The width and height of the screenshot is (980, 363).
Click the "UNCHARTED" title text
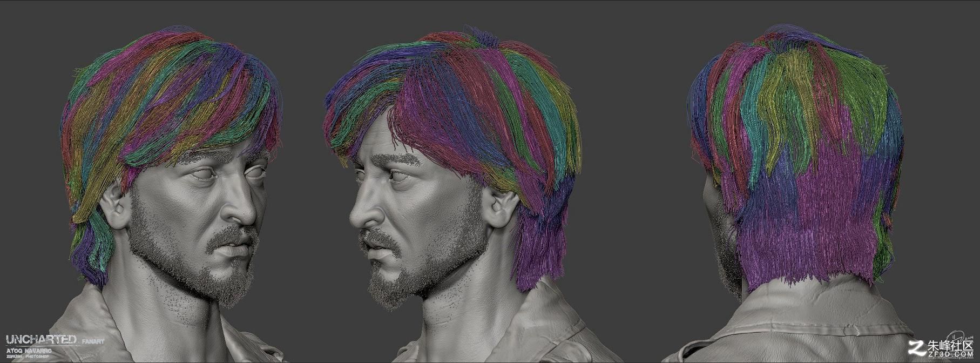[42, 339]
